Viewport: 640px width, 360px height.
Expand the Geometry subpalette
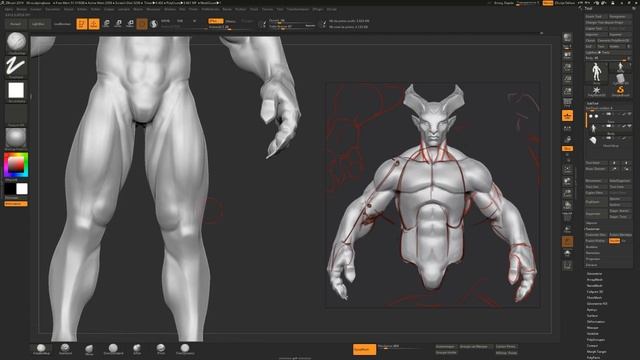pyautogui.click(x=594, y=273)
